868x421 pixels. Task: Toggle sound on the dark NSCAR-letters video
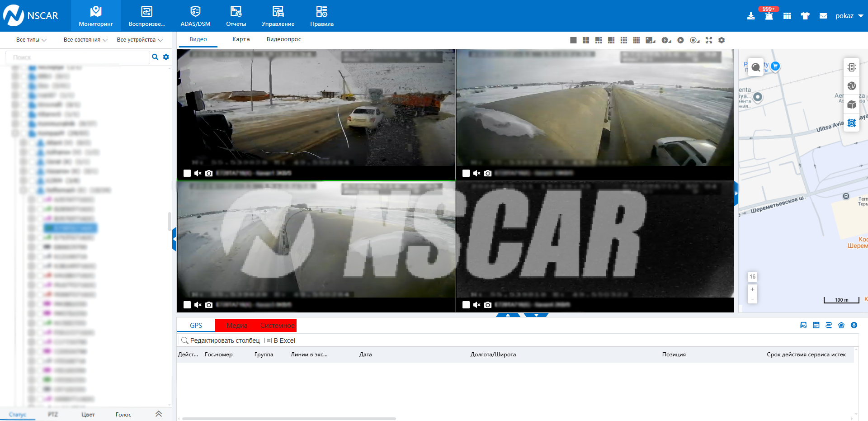[477, 305]
